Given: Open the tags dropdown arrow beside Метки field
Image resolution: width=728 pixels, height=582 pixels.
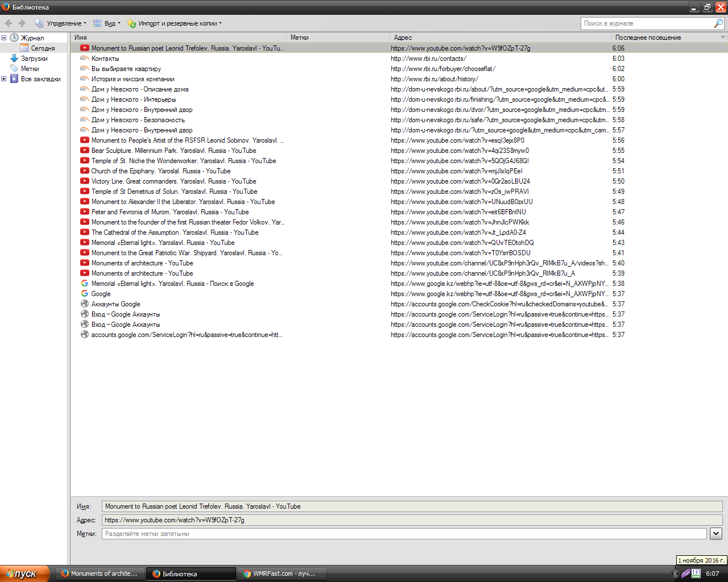Looking at the screenshot, I should point(716,534).
